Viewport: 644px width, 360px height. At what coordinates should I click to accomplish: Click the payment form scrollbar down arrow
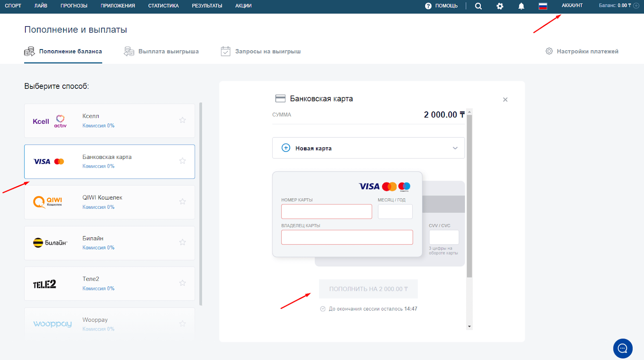tap(469, 326)
